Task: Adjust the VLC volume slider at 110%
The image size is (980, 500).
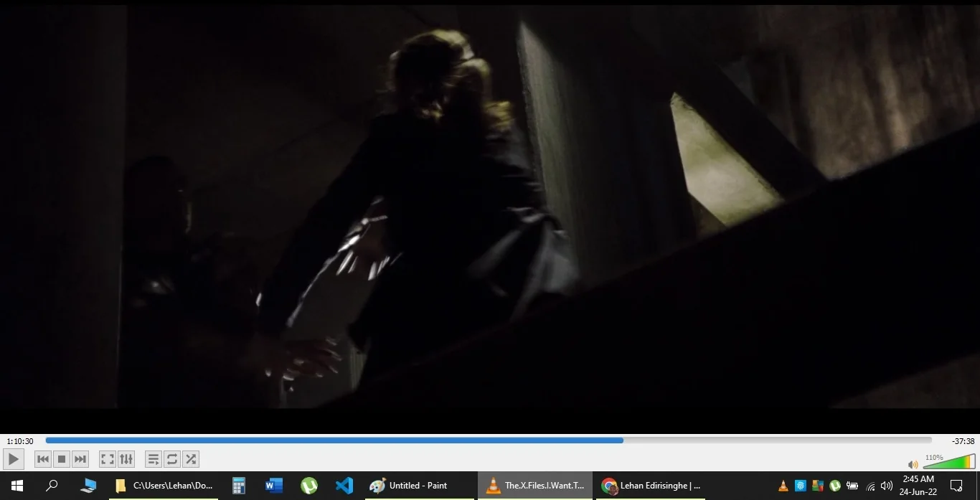Action: coord(948,462)
